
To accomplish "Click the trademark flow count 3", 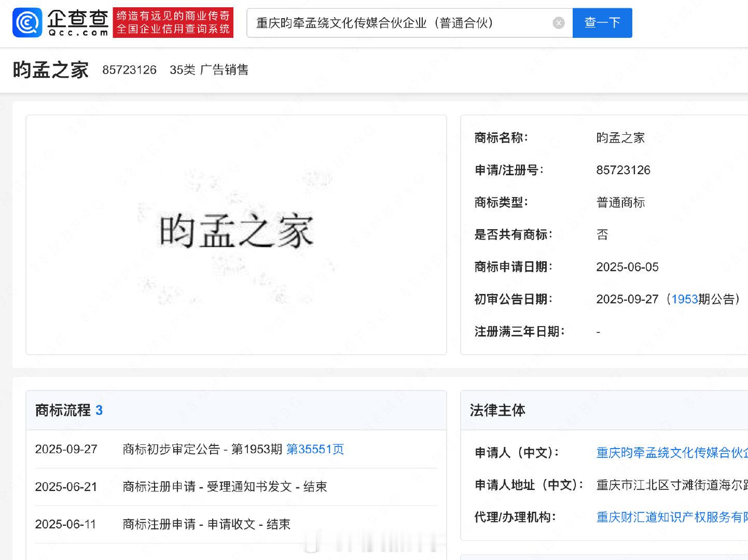I will (x=99, y=411).
